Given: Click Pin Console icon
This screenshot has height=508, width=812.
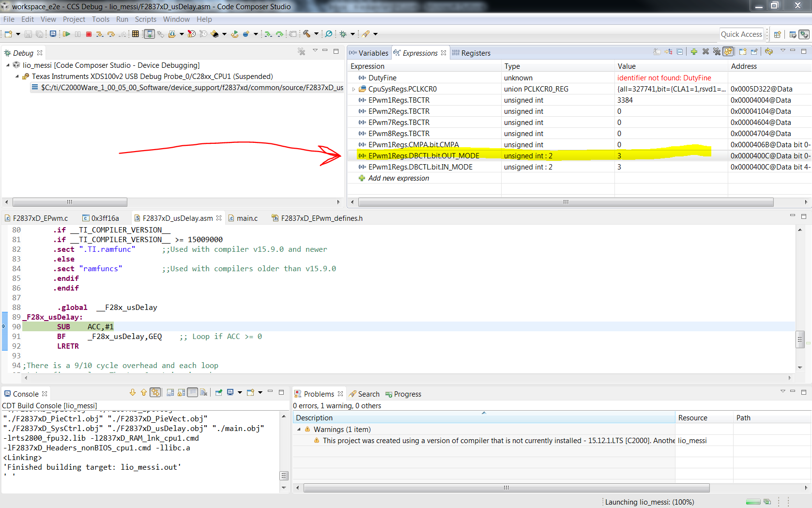Looking at the screenshot, I should click(219, 392).
